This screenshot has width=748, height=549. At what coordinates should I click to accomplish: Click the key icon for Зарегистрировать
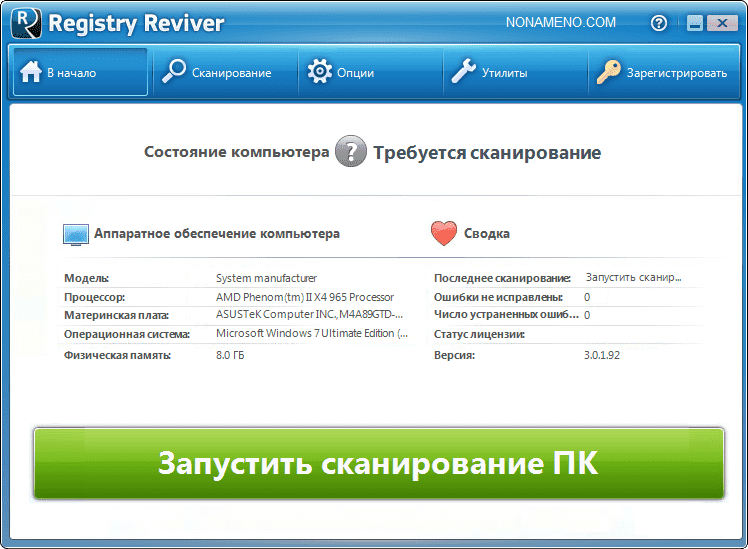coord(609,72)
